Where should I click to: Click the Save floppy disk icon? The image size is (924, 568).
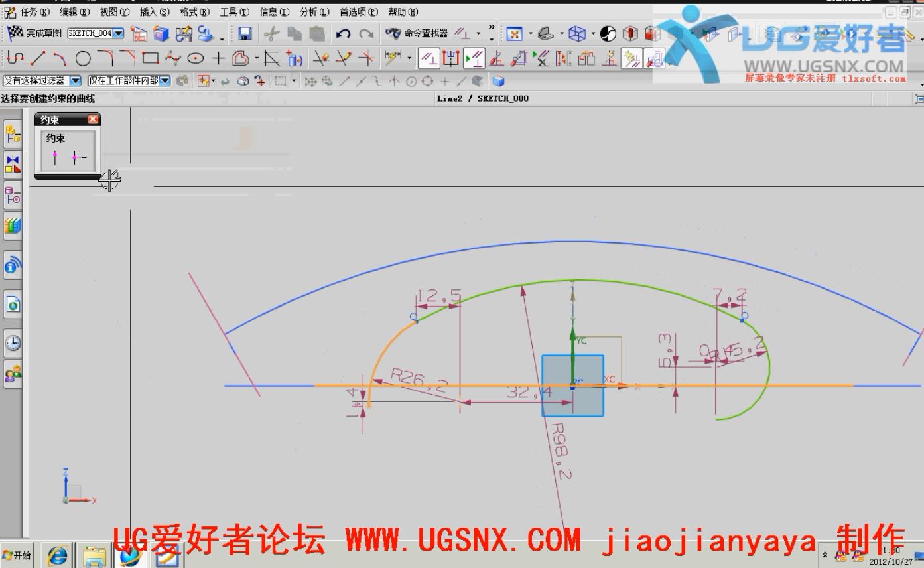click(245, 33)
